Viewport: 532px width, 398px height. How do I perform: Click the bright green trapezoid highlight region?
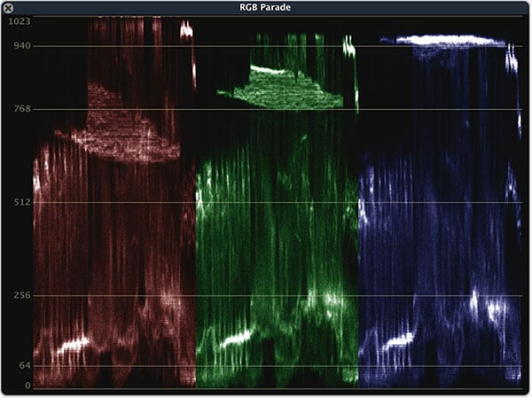279,89
